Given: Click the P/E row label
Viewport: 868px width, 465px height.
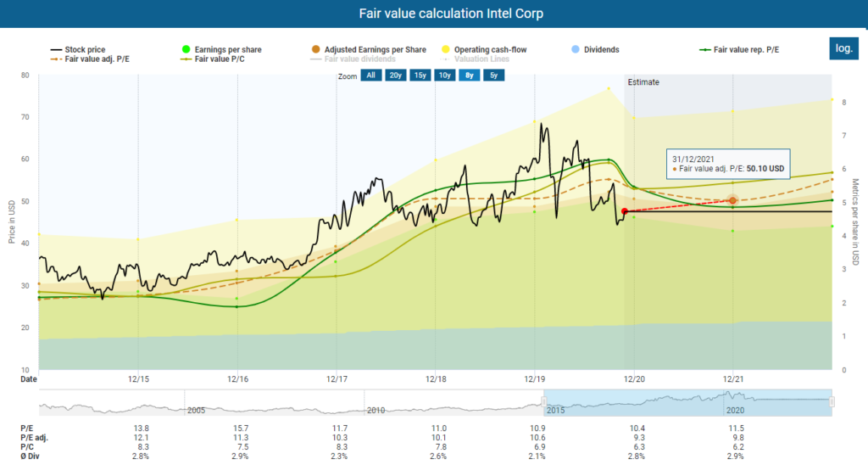Looking at the screenshot, I should 26,429.
